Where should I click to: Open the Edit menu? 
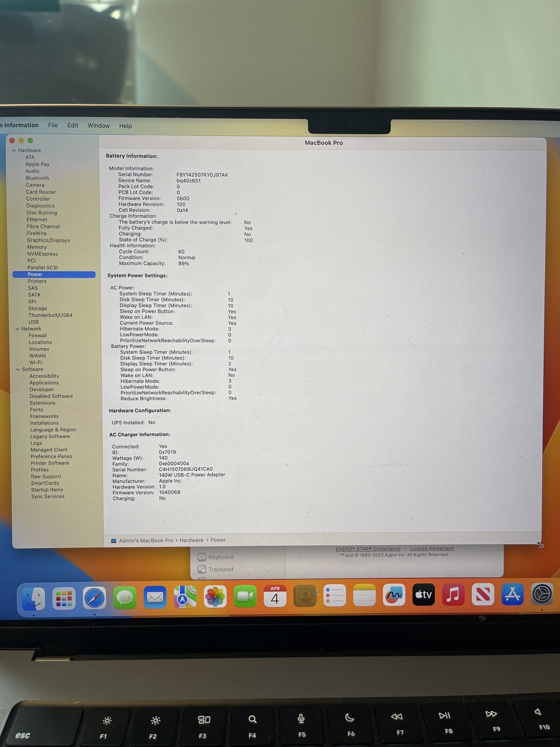[x=72, y=125]
